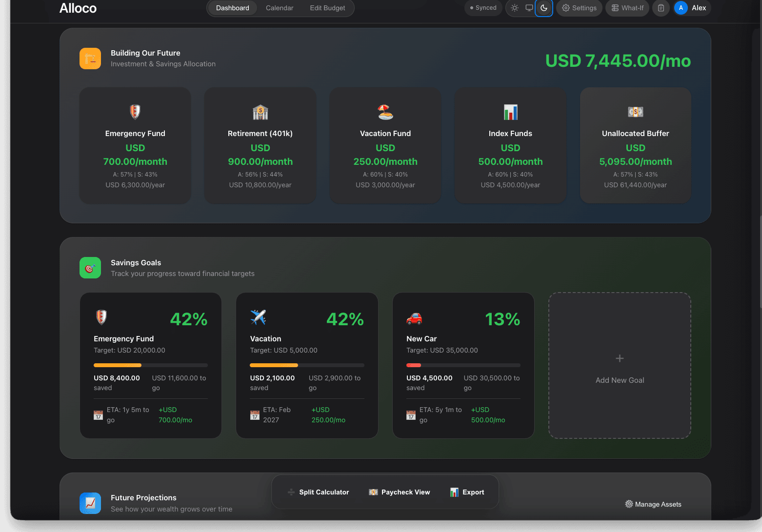
Task: Switch to light theme sun icon
Action: click(515, 8)
